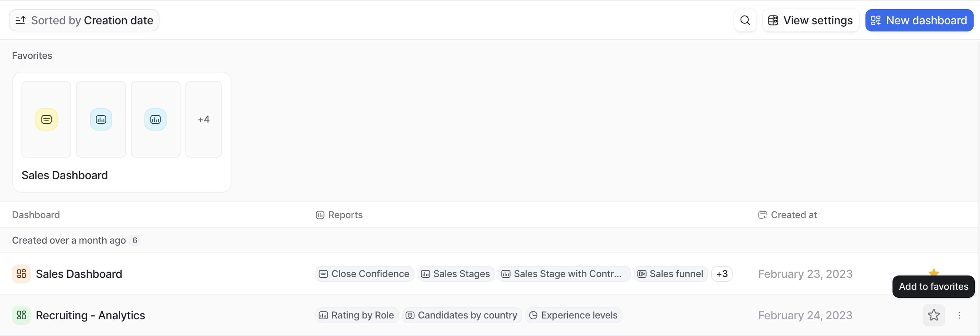Screen dimensions: 980x336
Task: Open the Sales Stages report chip
Action: pyautogui.click(x=456, y=274)
